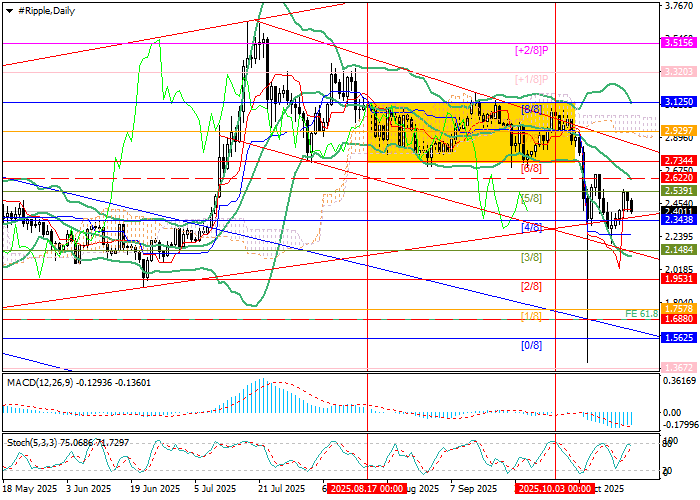This screenshot has width=700, height=500.
Task: Click the 2.0185 axis value
Action: (679, 269)
